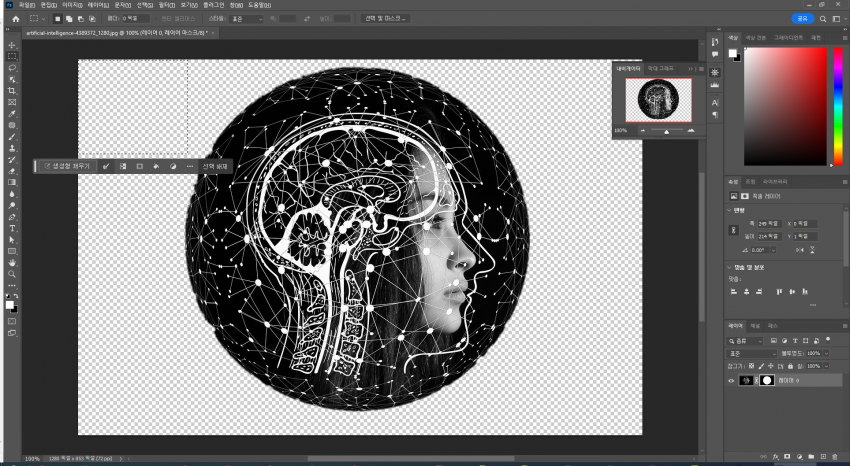Select the Type tool (T)
850x466 pixels.
[12, 228]
